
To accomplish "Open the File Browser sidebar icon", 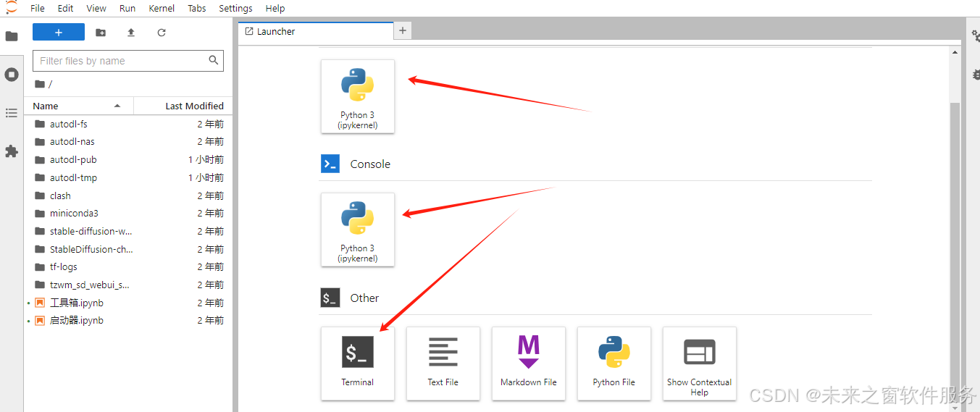I will (12, 36).
